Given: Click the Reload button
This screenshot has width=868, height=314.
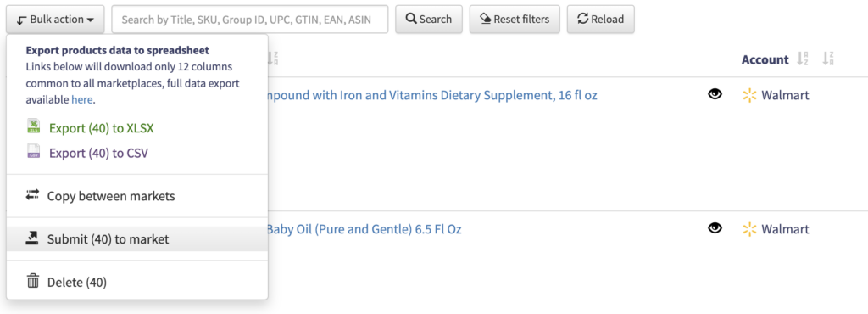Looking at the screenshot, I should tap(601, 20).
